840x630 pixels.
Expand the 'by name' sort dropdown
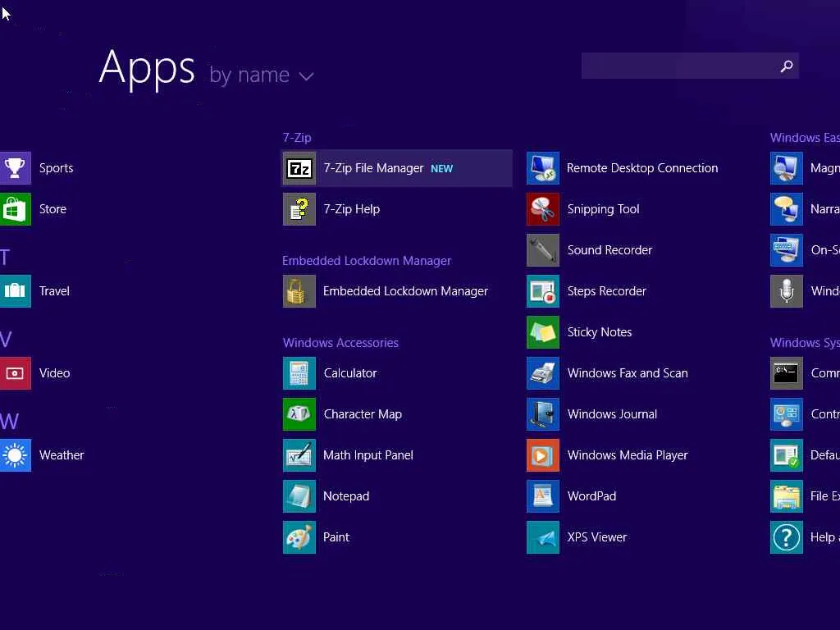(x=261, y=75)
